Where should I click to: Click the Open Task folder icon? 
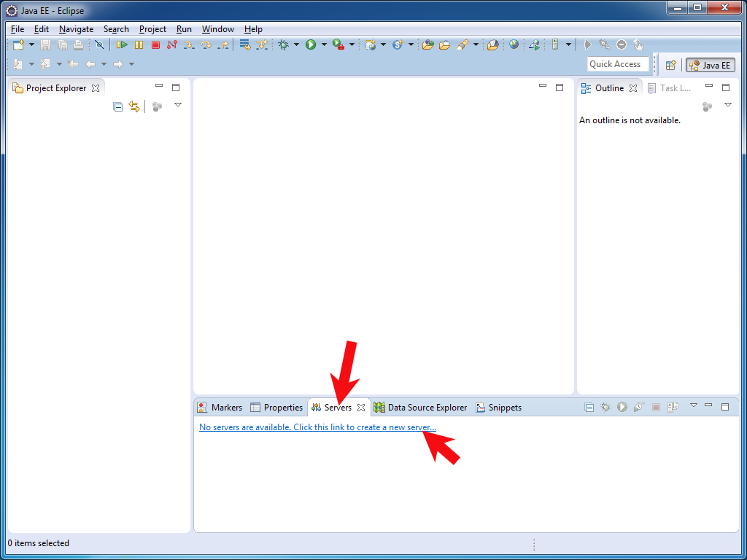pos(444,44)
